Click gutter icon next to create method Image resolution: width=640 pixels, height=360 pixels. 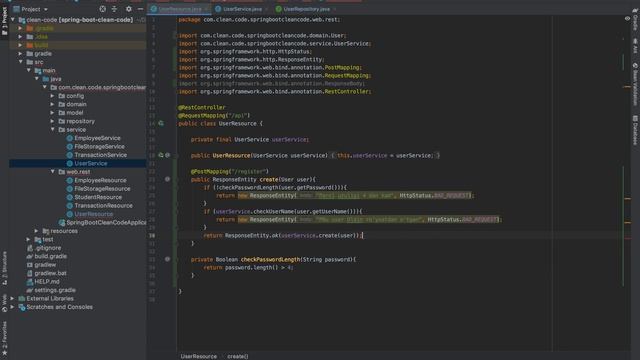(x=167, y=179)
